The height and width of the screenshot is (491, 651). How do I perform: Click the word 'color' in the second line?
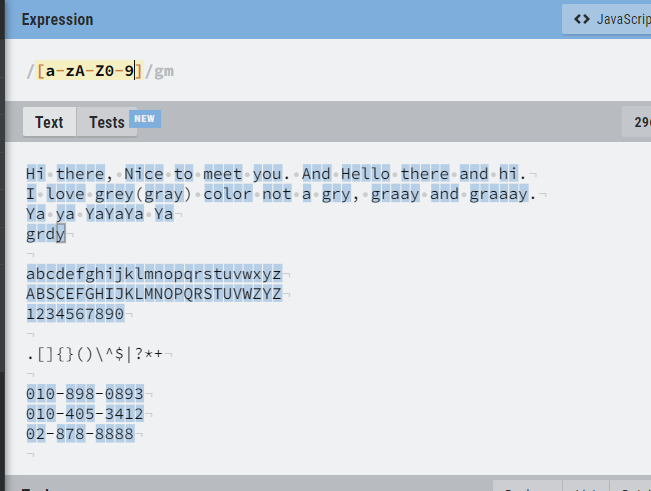click(x=228, y=194)
